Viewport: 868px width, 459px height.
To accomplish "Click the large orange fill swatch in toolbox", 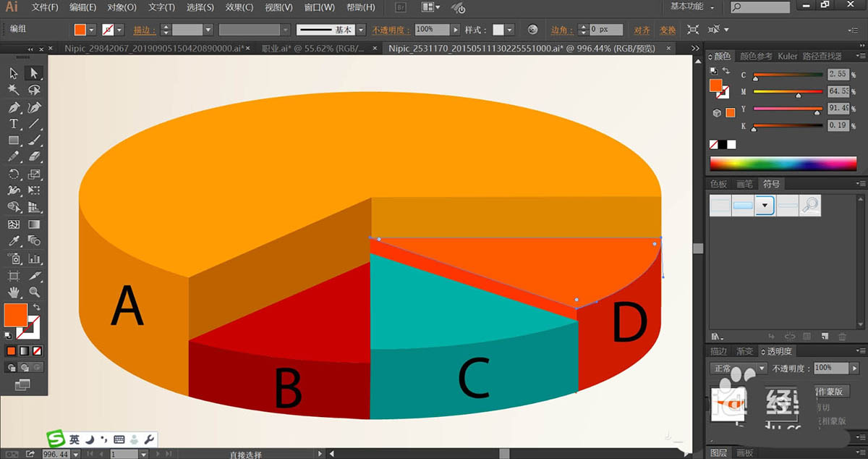I will pos(15,315).
